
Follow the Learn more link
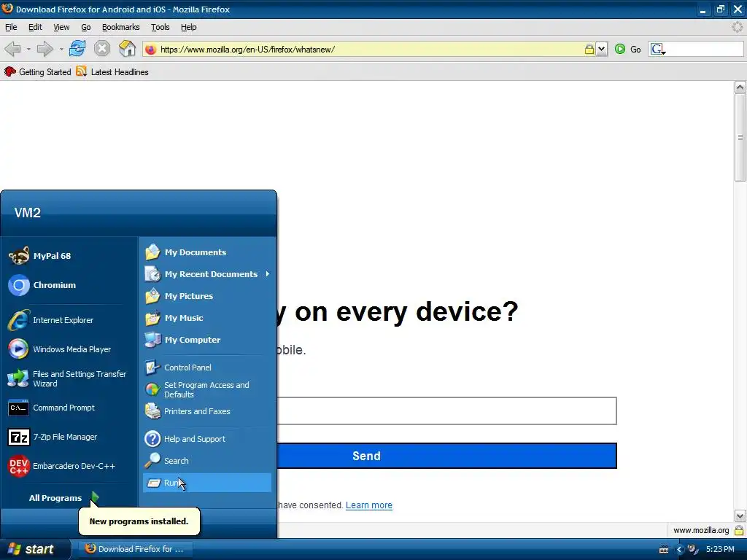[368, 505]
